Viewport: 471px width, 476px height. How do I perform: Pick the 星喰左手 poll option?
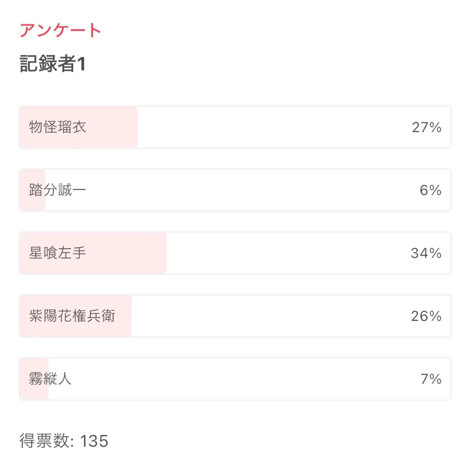tap(58, 253)
